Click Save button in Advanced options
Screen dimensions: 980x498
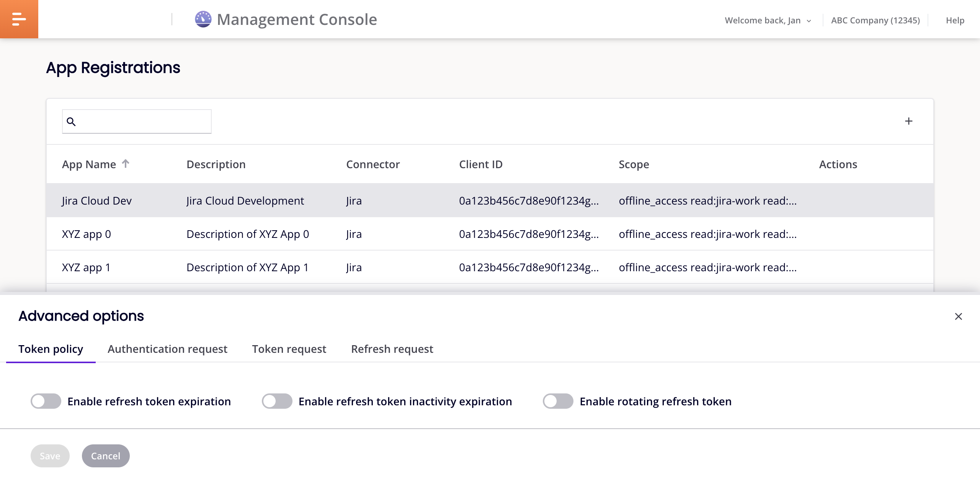49,455
